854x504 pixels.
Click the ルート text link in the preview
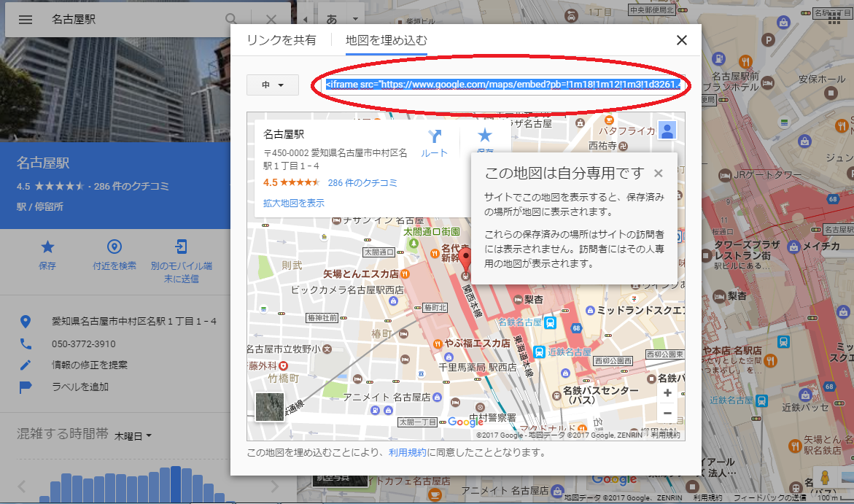[434, 153]
